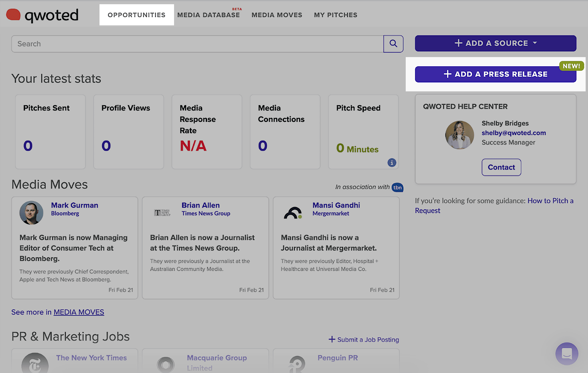Open the Opportunities tab
The height and width of the screenshot is (373, 588).
pyautogui.click(x=136, y=15)
